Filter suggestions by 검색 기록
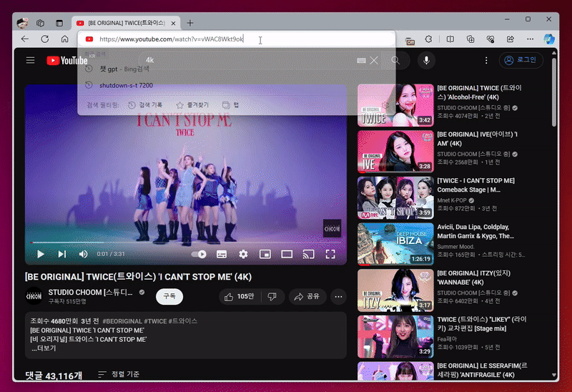Image resolution: width=572 pixels, height=392 pixels. click(x=146, y=105)
